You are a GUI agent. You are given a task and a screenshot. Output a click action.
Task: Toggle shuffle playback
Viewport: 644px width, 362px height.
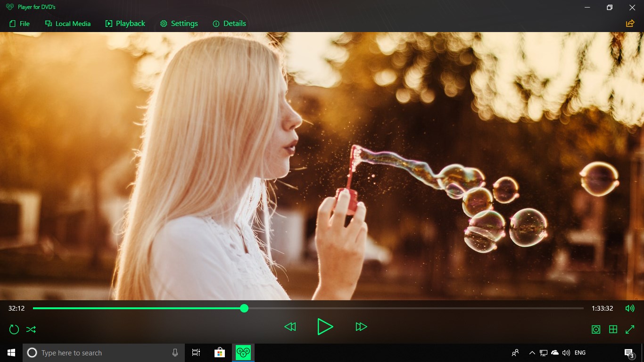pos(31,329)
